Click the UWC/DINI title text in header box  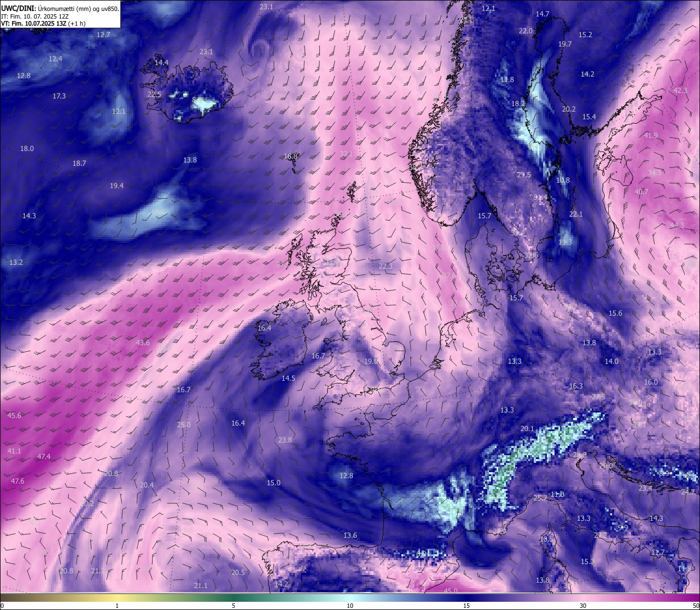(x=60, y=8)
